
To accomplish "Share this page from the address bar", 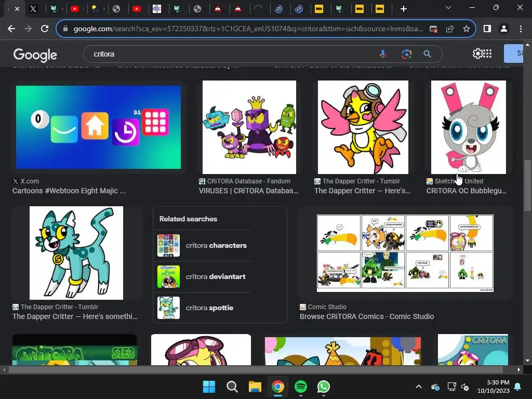I will [x=450, y=29].
